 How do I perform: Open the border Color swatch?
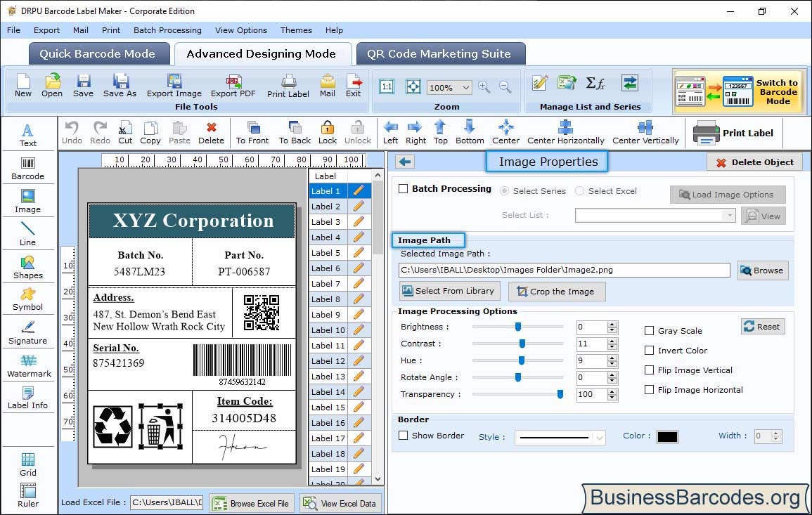(x=667, y=437)
